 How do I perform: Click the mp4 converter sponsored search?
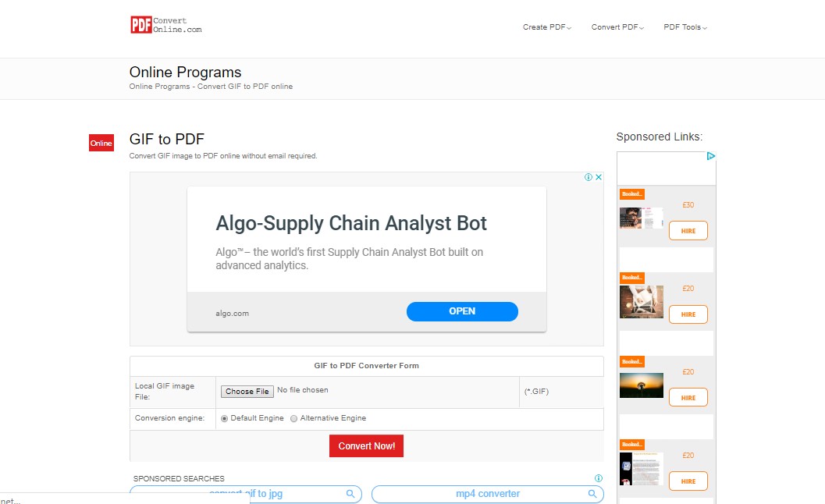pyautogui.click(x=488, y=494)
